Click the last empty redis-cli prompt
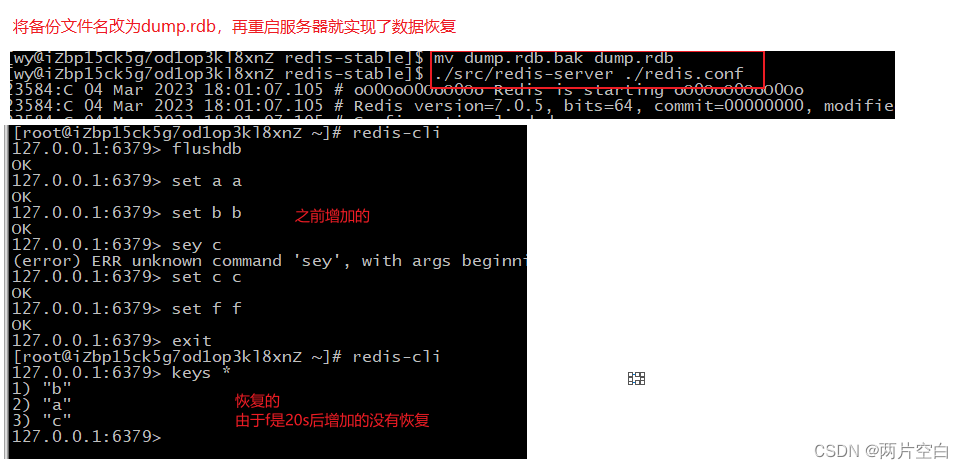 pos(87,436)
